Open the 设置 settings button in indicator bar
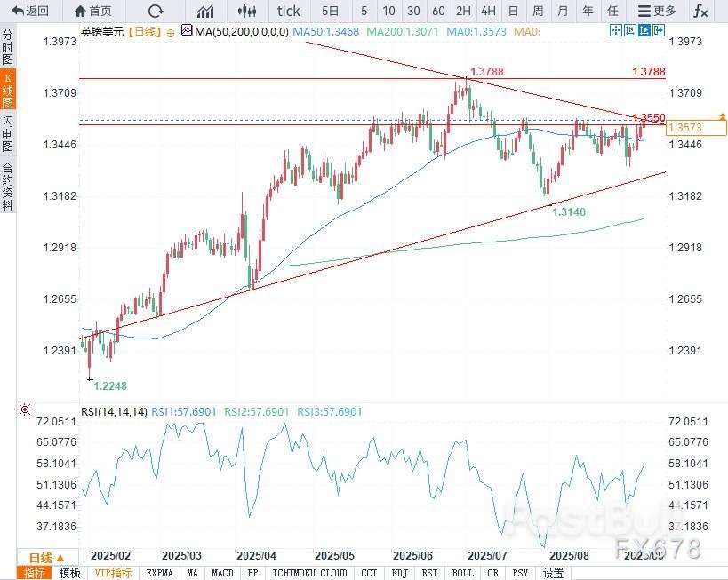 tap(553, 573)
